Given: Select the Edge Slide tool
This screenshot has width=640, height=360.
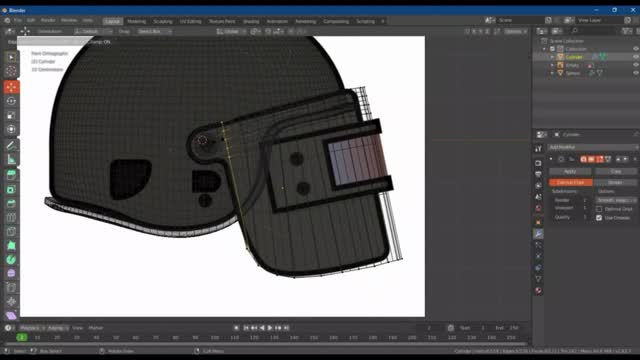Looking at the screenshot, I should 11,288.
